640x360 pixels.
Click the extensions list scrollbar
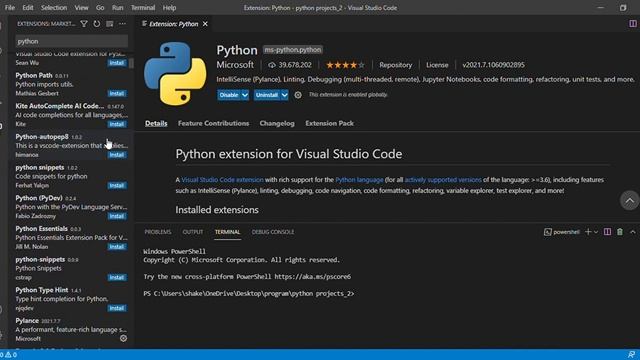[131, 63]
